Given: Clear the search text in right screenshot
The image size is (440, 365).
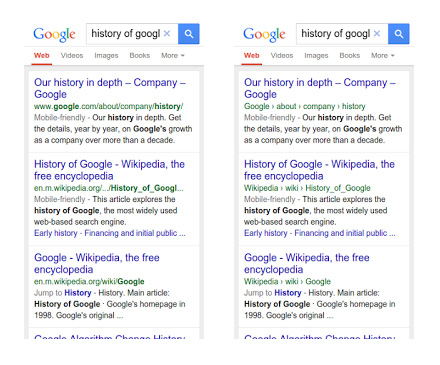Looking at the screenshot, I should [377, 33].
